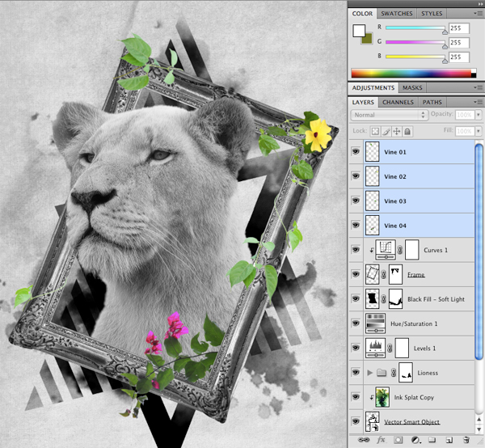
Task: Add a layer mask using bottom icon
Action: 399,440
